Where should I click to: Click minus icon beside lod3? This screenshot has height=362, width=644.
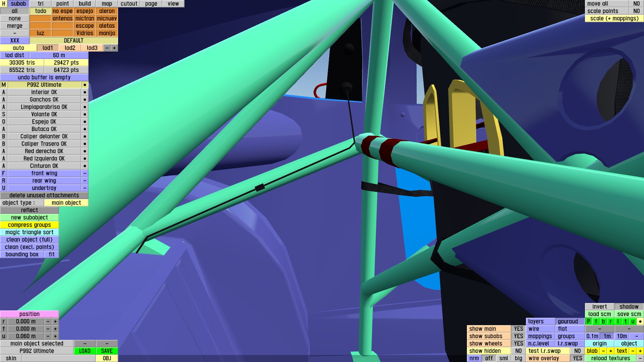coord(107,48)
